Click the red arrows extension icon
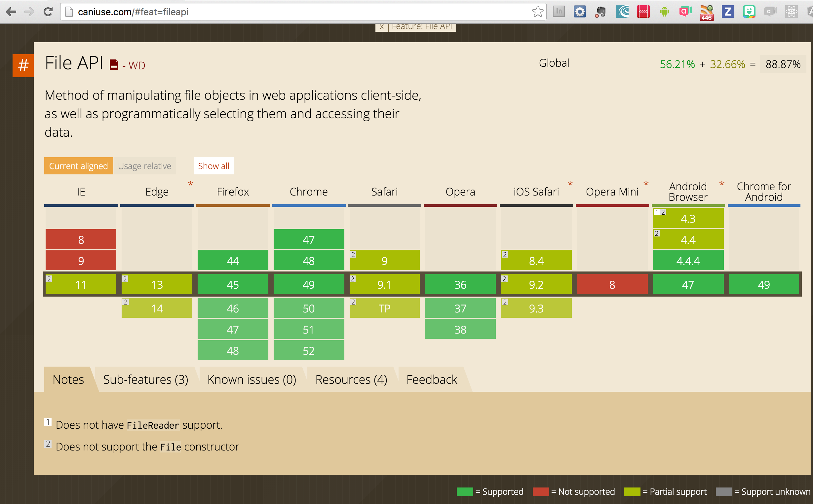The image size is (813, 504). (x=643, y=12)
